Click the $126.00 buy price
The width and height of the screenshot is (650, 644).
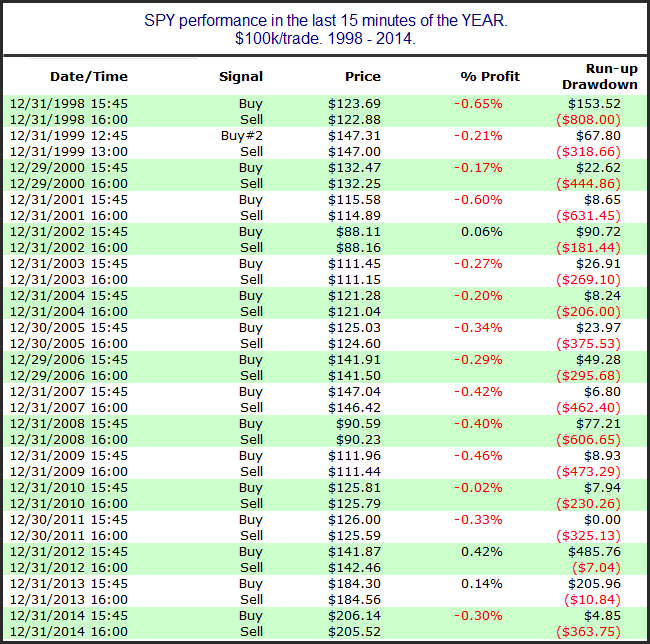pos(354,520)
